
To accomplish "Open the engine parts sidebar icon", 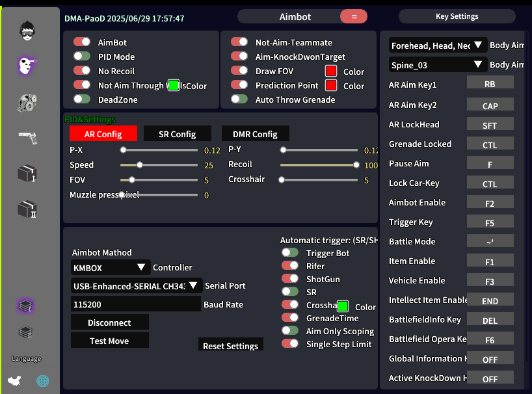I will click(27, 103).
